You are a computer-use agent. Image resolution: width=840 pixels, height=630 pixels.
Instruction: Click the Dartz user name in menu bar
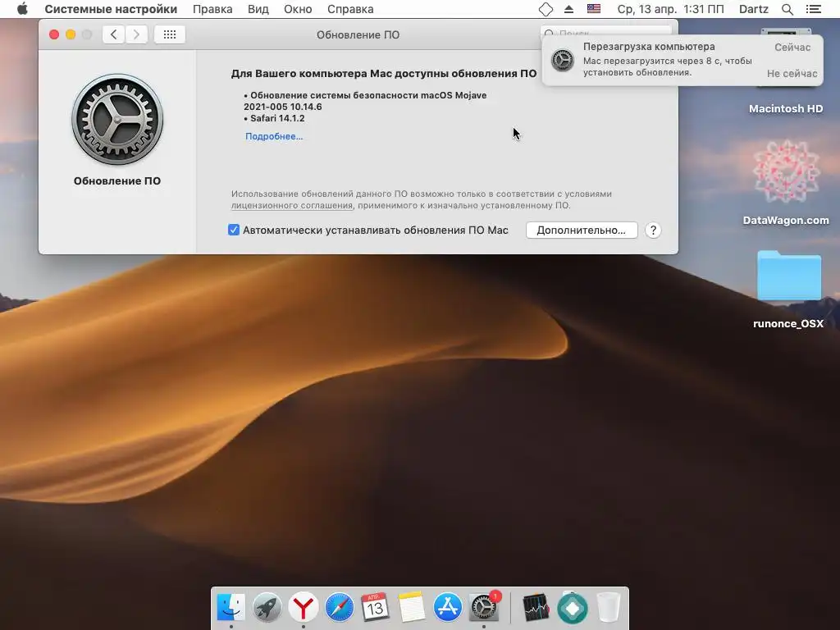tap(754, 9)
